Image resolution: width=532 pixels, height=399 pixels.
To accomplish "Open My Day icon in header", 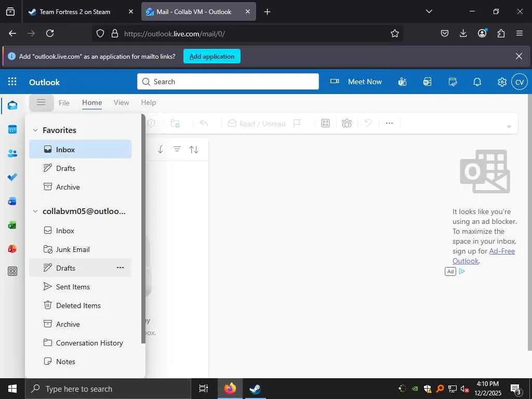I will pyautogui.click(x=453, y=82).
